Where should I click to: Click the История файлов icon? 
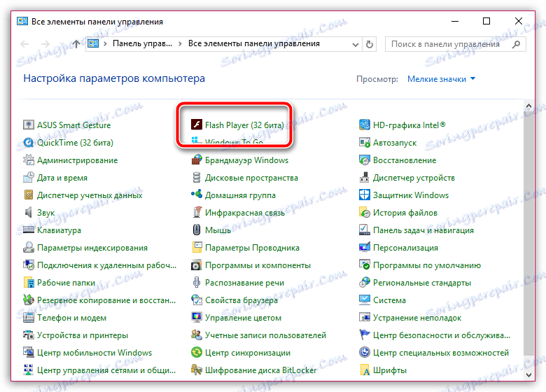coord(364,212)
